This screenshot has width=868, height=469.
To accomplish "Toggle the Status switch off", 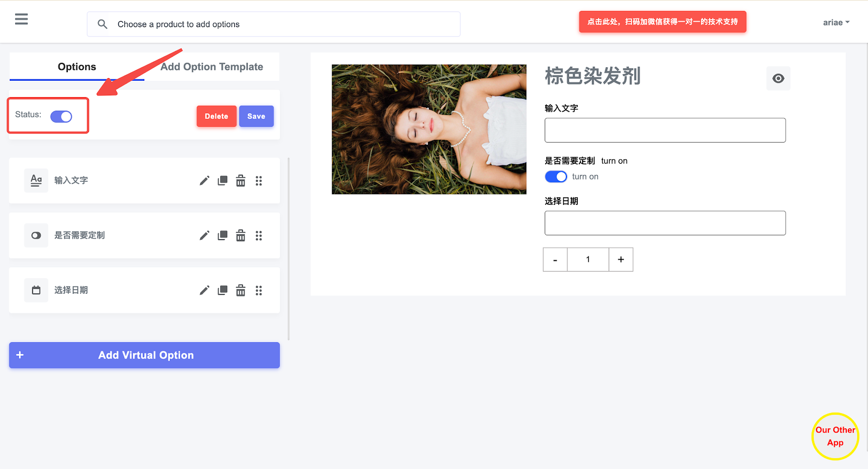I will click(x=61, y=117).
